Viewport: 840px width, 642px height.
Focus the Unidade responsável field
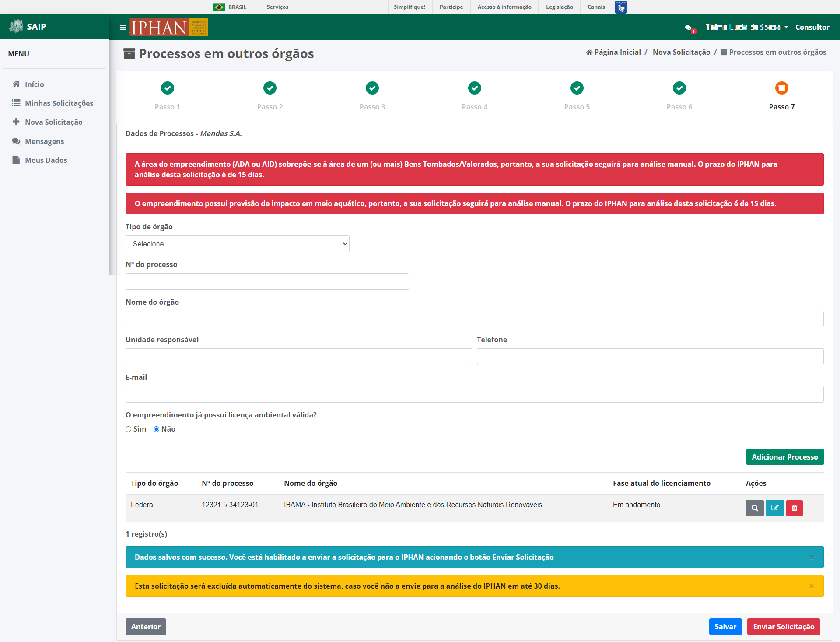(299, 357)
